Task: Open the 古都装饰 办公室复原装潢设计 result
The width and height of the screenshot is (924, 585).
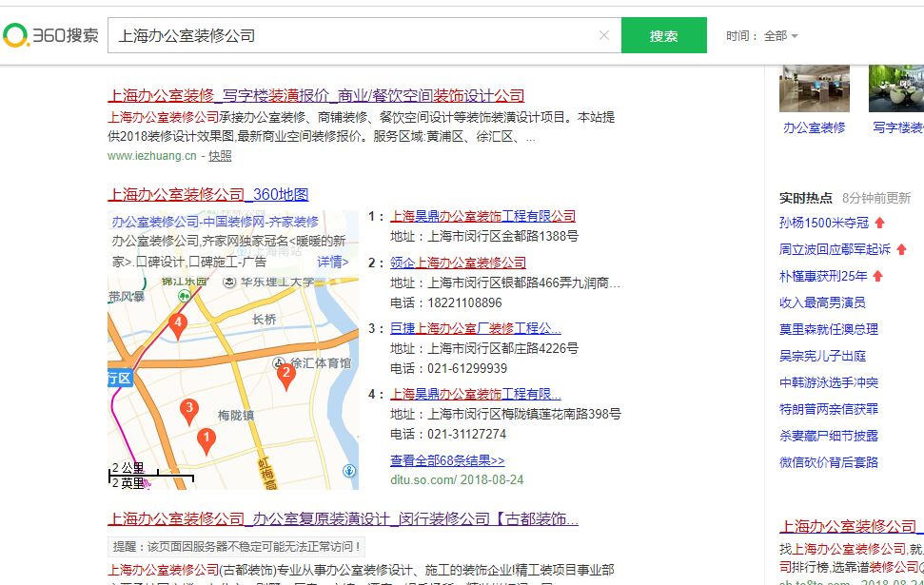Action: click(343, 519)
